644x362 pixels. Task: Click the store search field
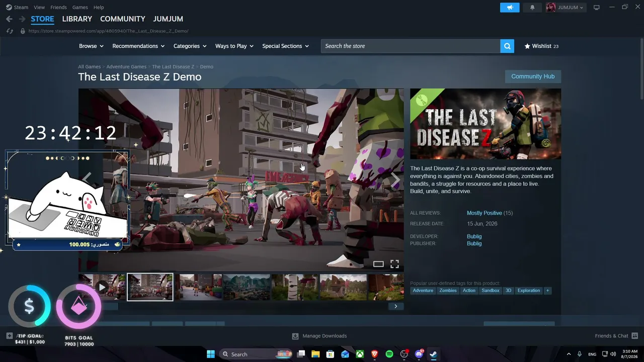(x=411, y=46)
